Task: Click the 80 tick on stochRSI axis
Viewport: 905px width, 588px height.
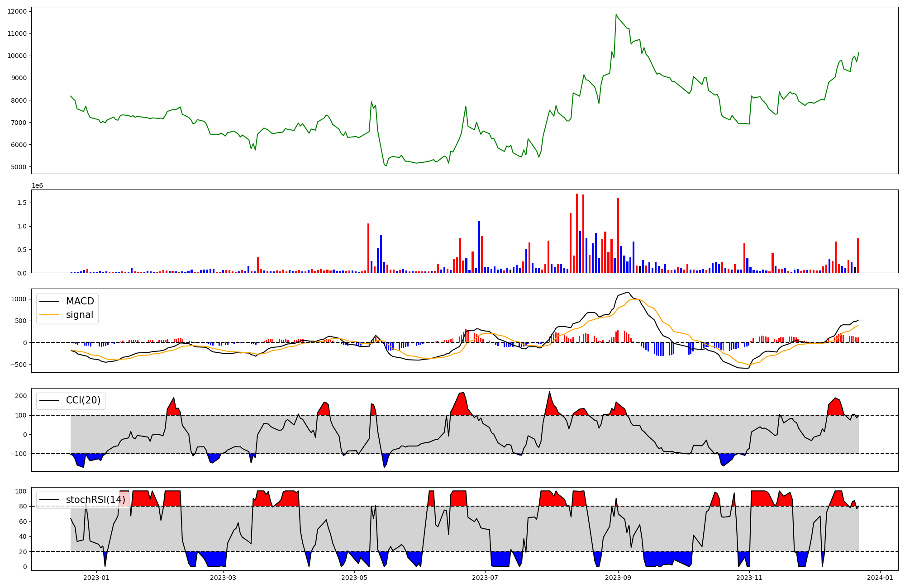Action: 23,506
